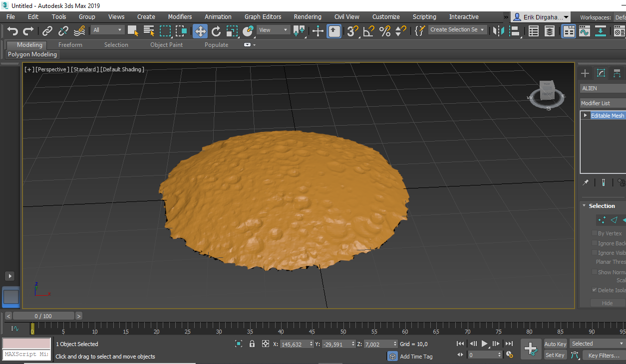Screen dimensions: 626x364
Task: Open the Rendering menu
Action: pos(308,16)
